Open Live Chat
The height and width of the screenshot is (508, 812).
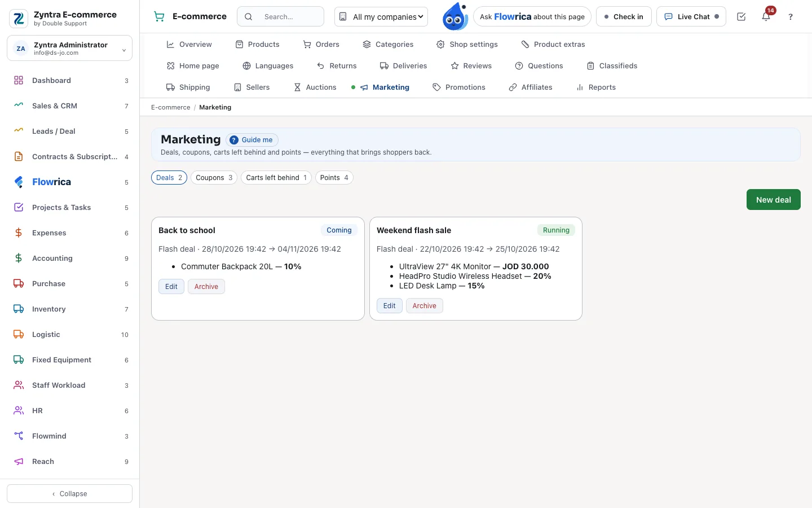click(691, 16)
